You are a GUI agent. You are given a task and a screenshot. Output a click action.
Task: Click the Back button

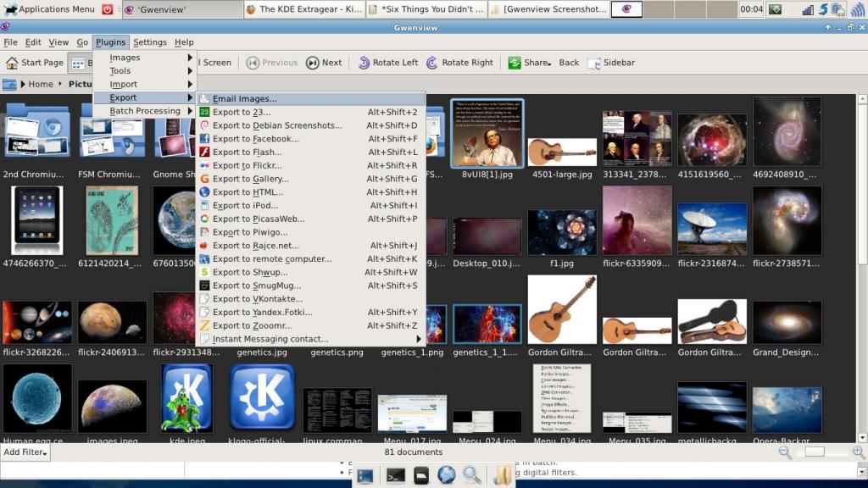pos(569,63)
